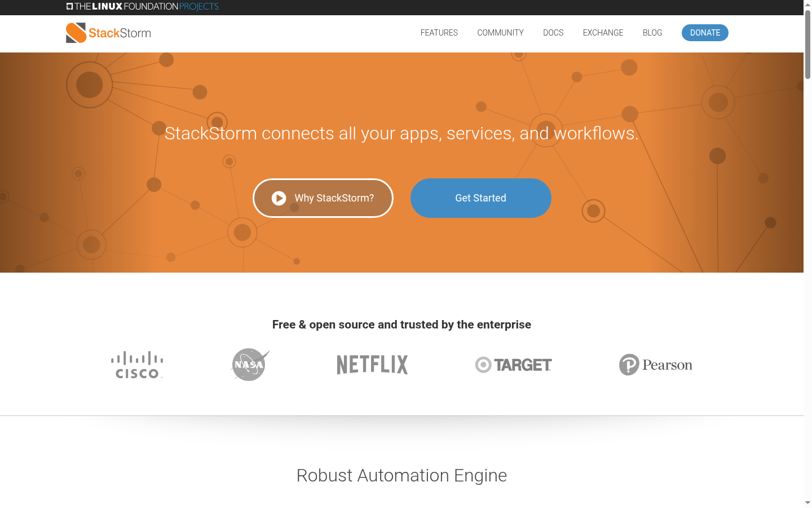Play the Why StackStorm? video
Image resolution: width=812 pixels, height=508 pixels.
click(x=323, y=198)
